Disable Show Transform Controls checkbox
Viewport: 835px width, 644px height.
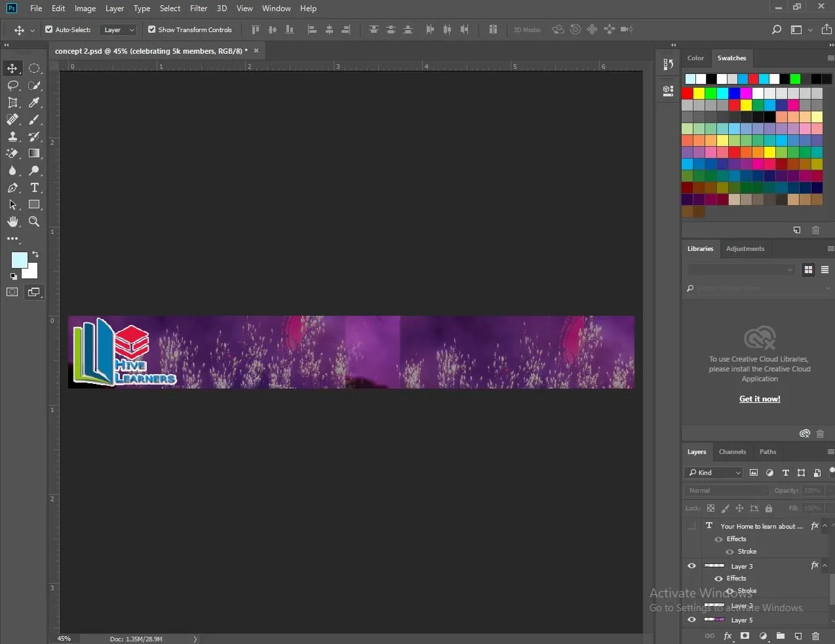point(151,29)
